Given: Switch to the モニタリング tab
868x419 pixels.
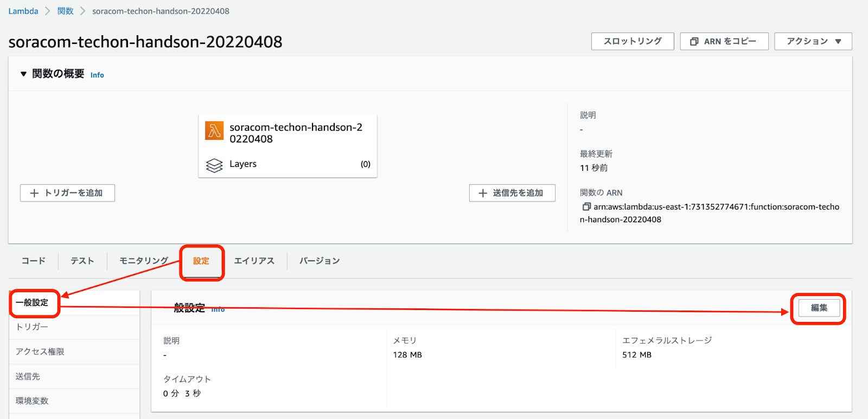Looking at the screenshot, I should coord(144,261).
